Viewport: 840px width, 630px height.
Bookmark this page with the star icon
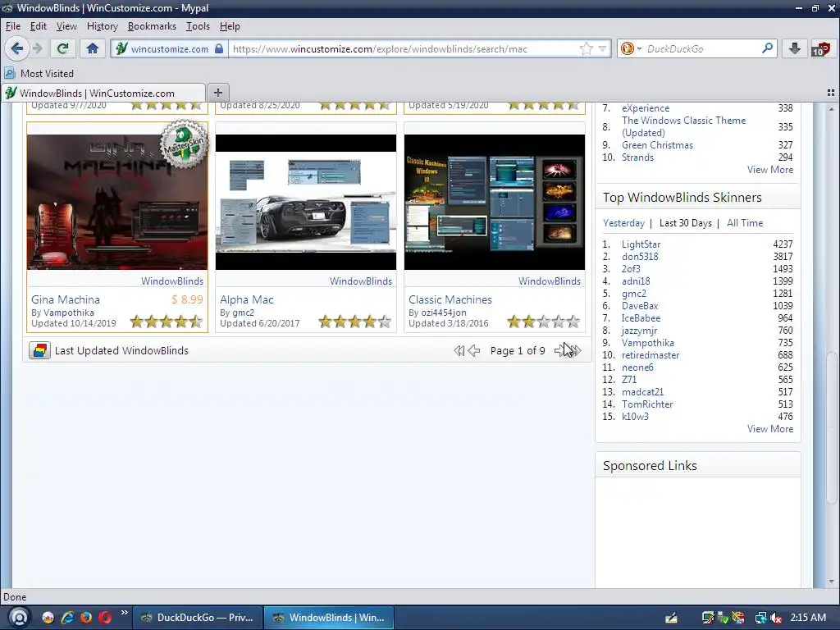[x=587, y=48]
